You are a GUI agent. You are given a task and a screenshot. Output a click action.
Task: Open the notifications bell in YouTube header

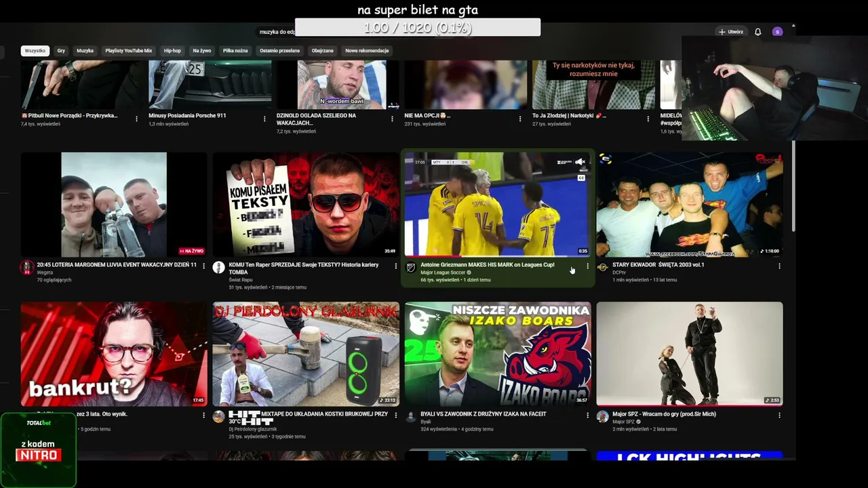757,32
